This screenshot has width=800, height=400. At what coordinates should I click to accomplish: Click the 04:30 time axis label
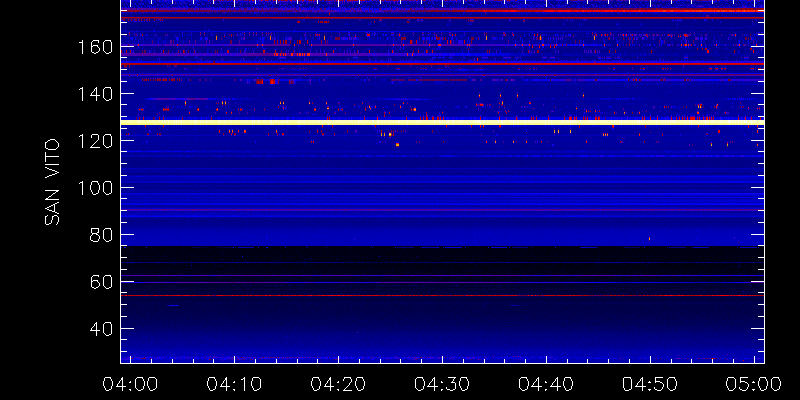click(442, 384)
